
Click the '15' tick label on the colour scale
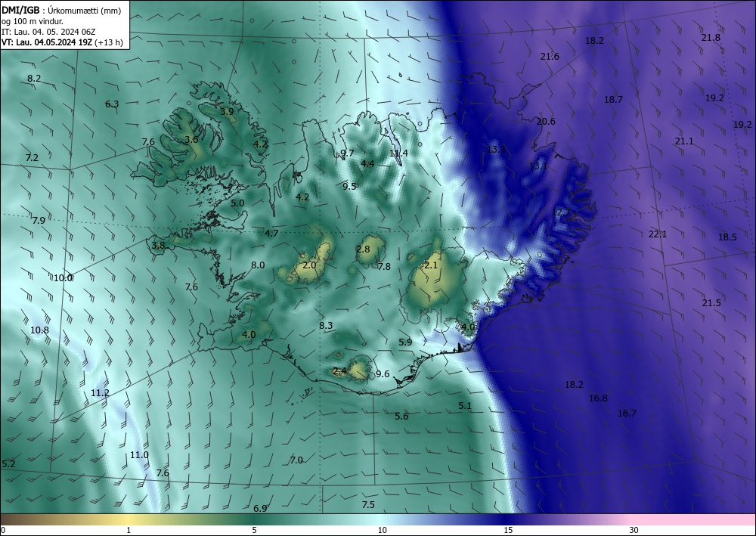[x=508, y=530]
